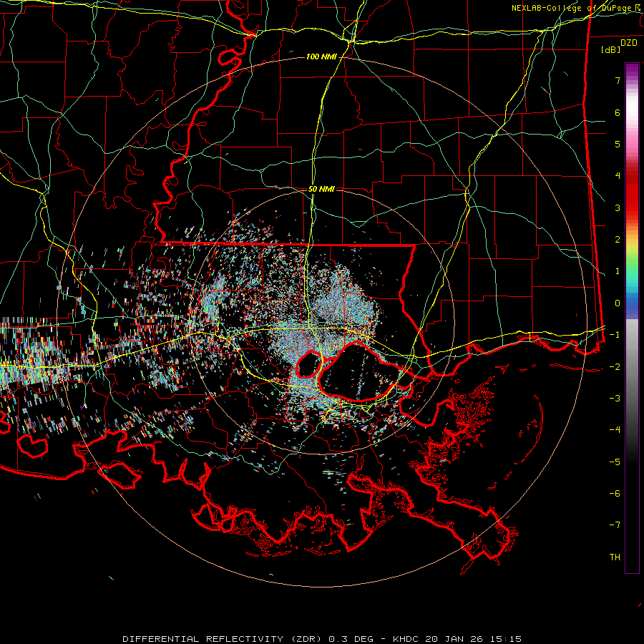Click the '-4' value on color scale
The height and width of the screenshot is (644, 644).
[x=615, y=430]
